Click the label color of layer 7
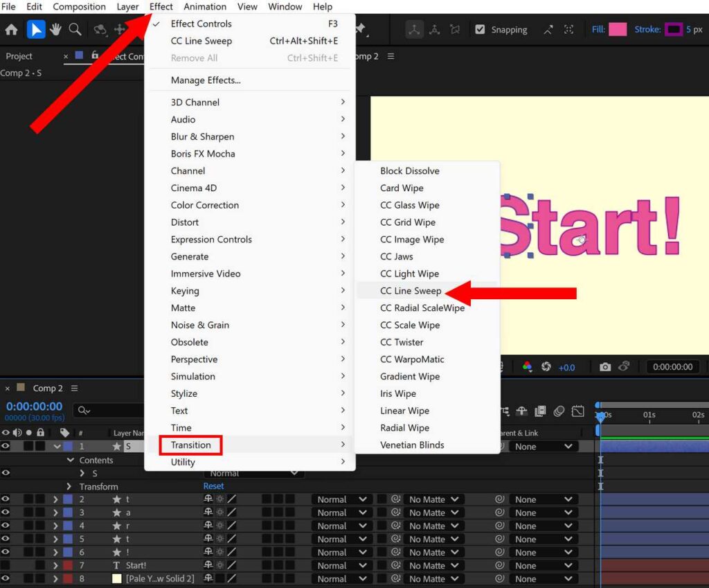Screen dimensions: 709x588 (68, 565)
